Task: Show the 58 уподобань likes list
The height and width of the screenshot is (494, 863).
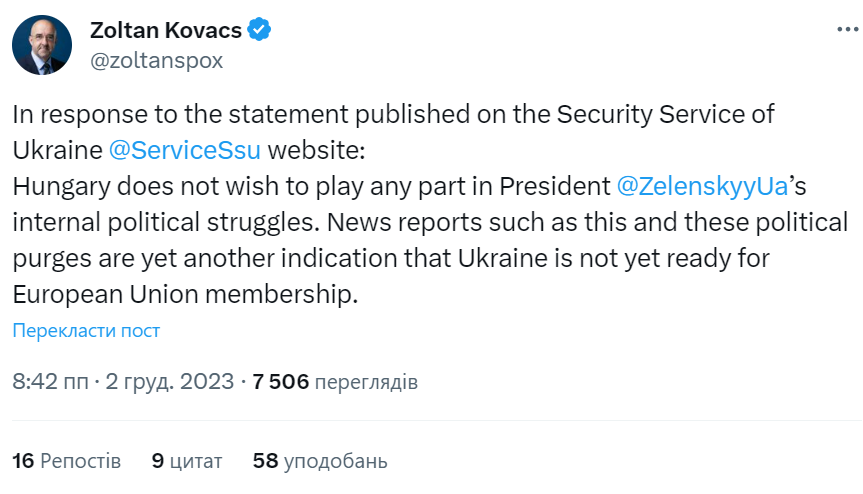Action: (320, 461)
